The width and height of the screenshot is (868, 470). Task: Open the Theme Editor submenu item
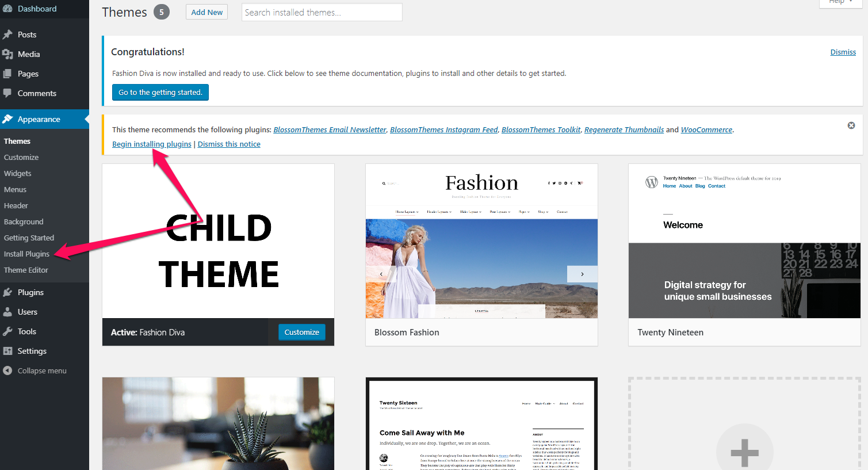tap(26, 270)
